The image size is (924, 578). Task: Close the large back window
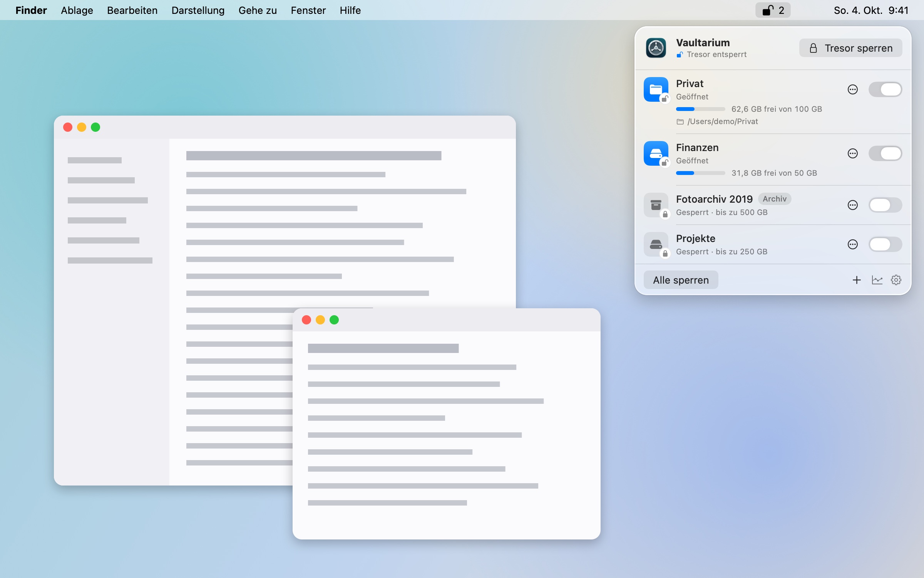point(68,127)
